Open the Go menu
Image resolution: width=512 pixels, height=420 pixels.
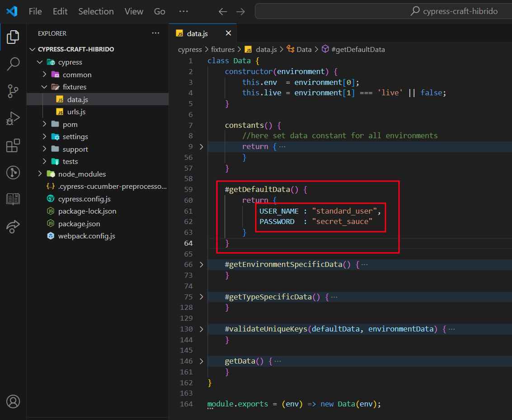click(x=160, y=11)
